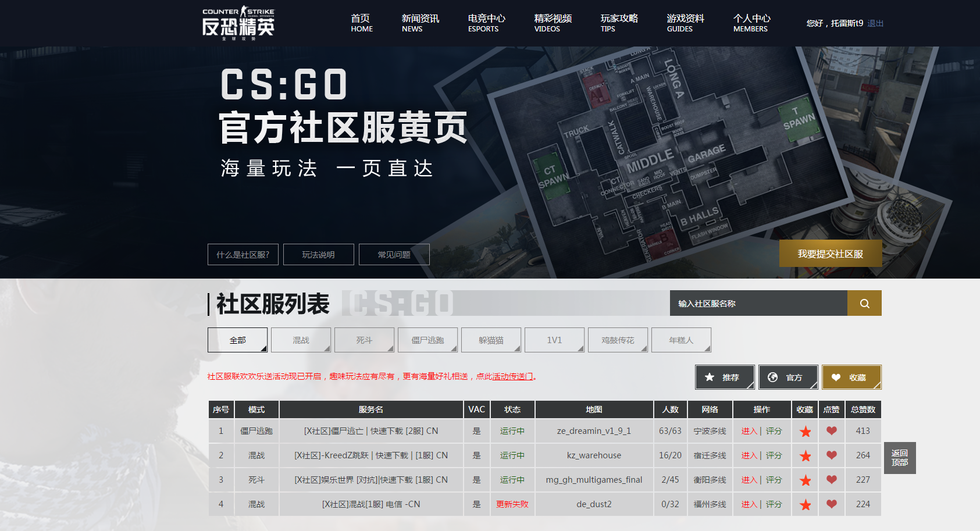This screenshot has height=531, width=980.
Task: Click the 我要提交社区服 submit button
Action: coord(831,253)
